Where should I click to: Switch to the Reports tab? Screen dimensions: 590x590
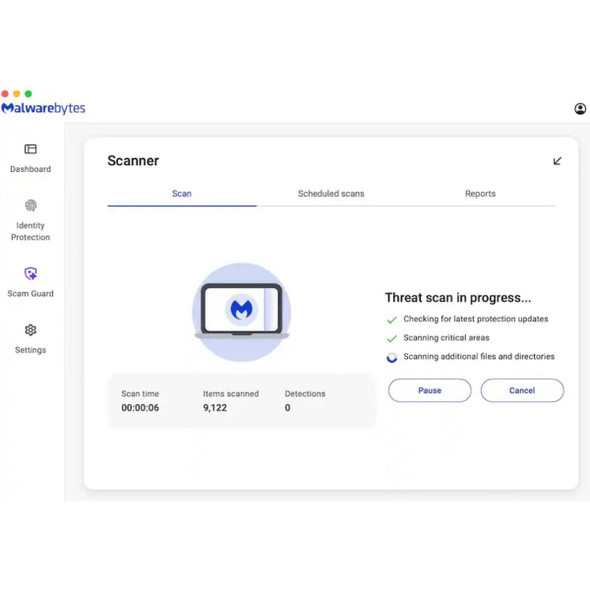click(480, 194)
